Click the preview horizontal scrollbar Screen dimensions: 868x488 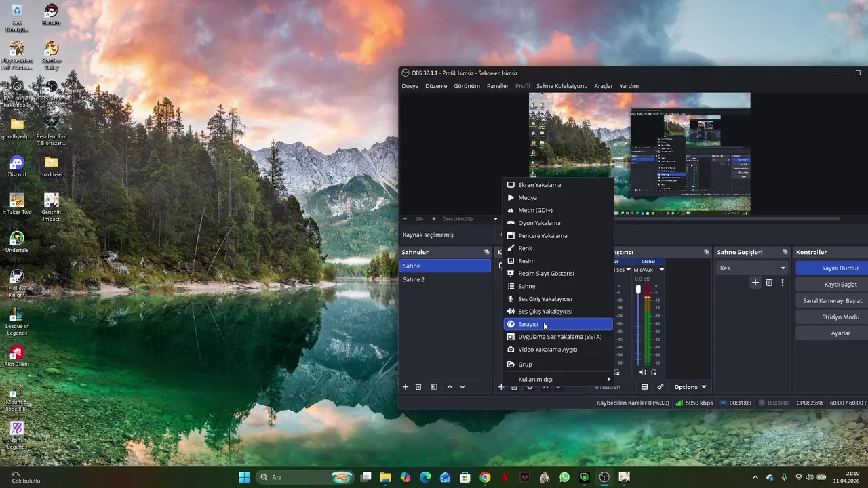click(x=727, y=219)
